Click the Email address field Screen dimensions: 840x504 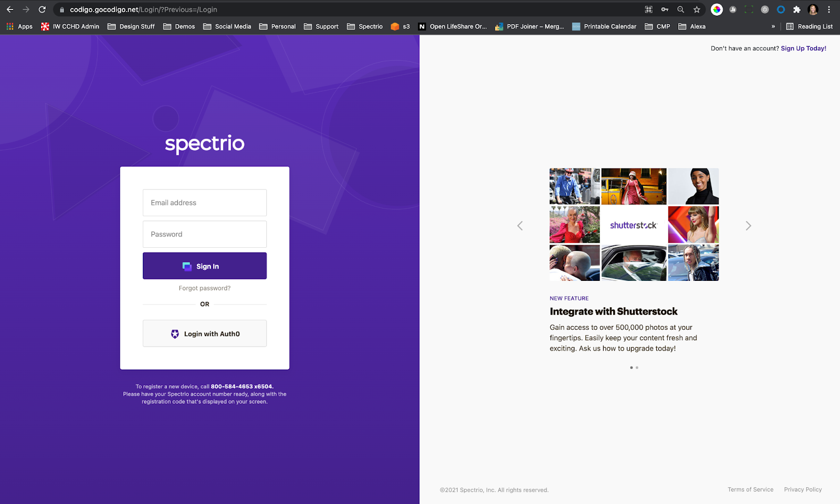(205, 203)
